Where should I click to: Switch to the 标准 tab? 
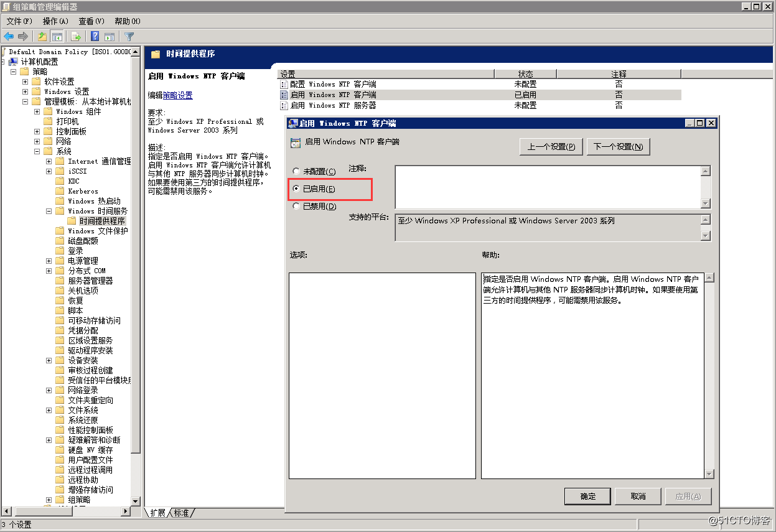coord(182,513)
